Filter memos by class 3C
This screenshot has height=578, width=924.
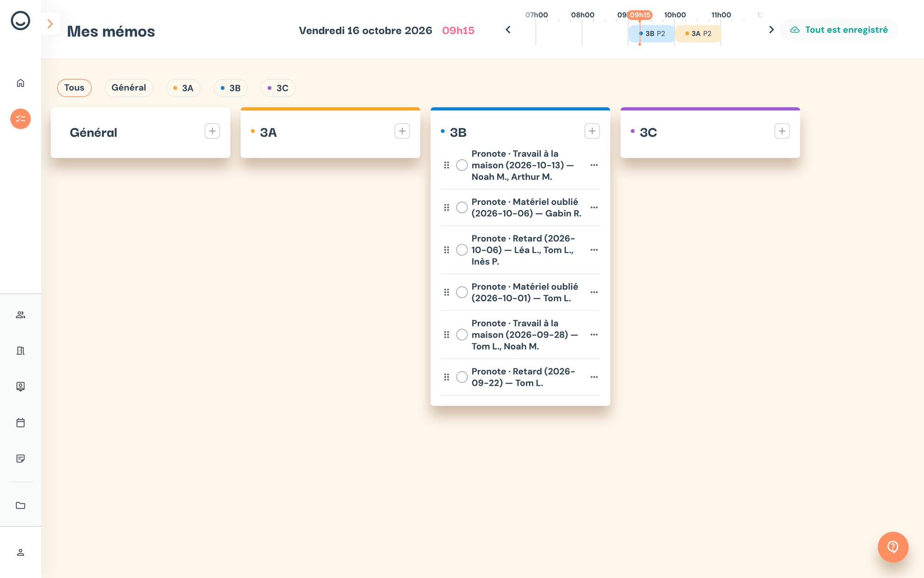(278, 88)
